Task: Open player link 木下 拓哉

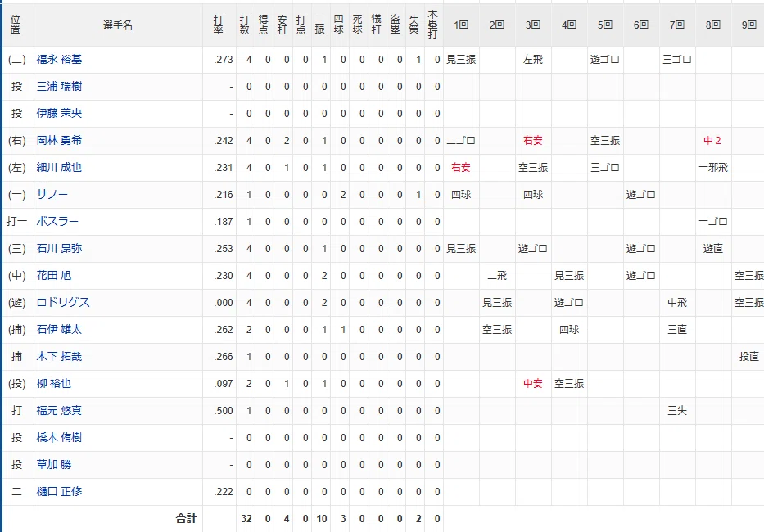Action: (x=59, y=357)
